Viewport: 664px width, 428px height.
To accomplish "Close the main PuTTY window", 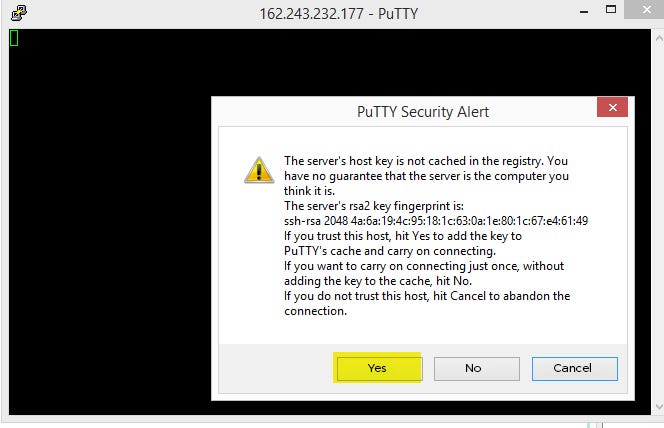I will coord(646,9).
